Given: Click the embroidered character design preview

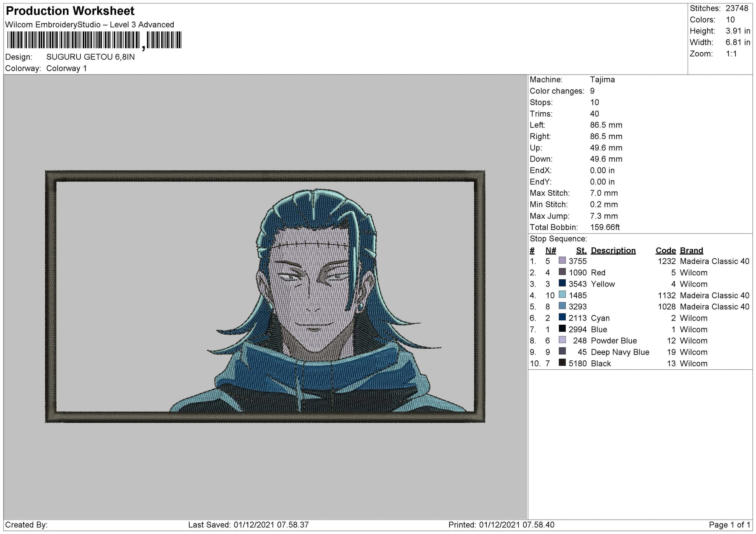Looking at the screenshot, I should [265, 297].
